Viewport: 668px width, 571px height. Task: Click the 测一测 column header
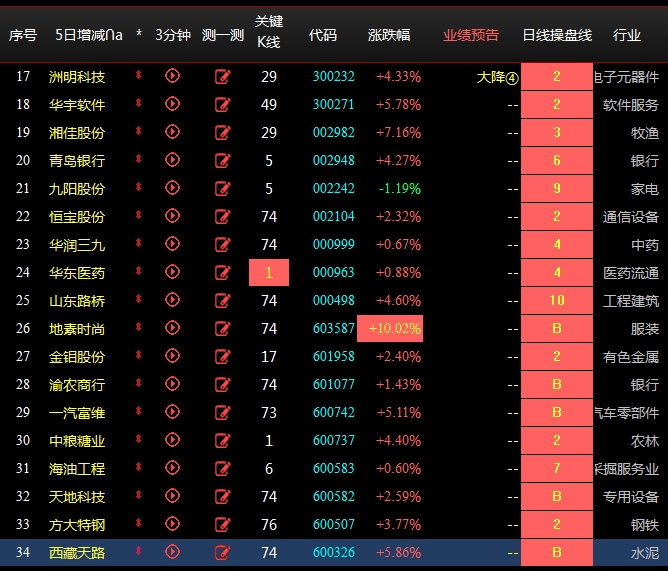tap(223, 35)
